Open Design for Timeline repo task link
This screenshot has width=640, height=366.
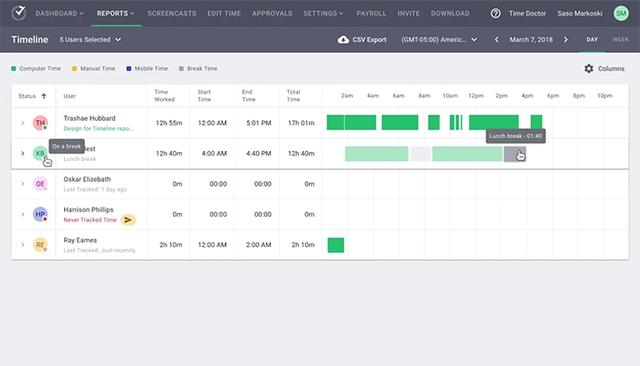(x=98, y=129)
